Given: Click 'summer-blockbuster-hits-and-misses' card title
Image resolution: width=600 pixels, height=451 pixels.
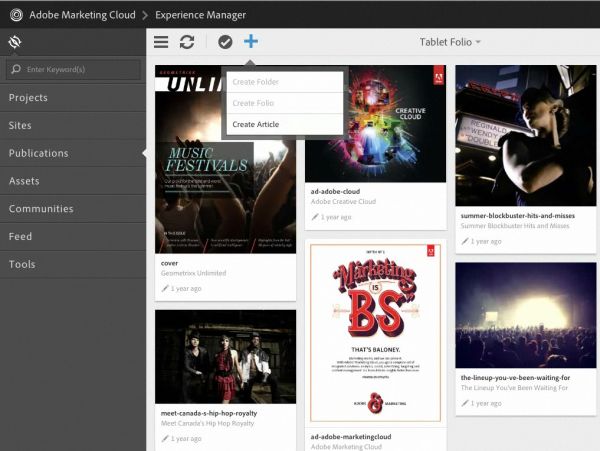Looking at the screenshot, I should [x=518, y=216].
